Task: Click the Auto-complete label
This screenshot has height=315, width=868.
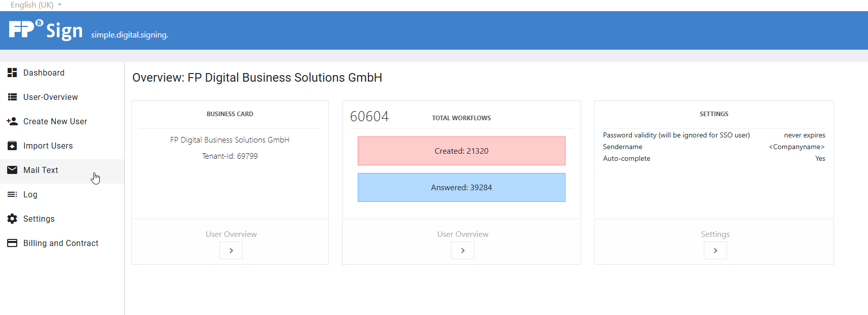Action: click(627, 159)
